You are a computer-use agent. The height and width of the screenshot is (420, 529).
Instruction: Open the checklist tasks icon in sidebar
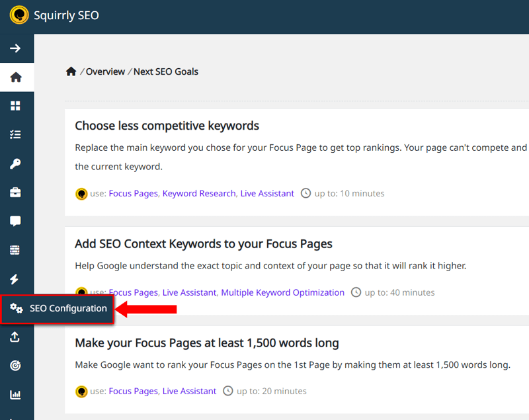coord(15,135)
